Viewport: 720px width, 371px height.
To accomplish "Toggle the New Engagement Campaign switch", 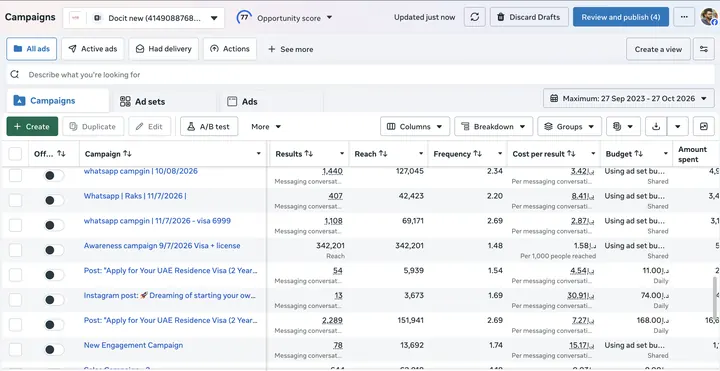I will (x=54, y=349).
